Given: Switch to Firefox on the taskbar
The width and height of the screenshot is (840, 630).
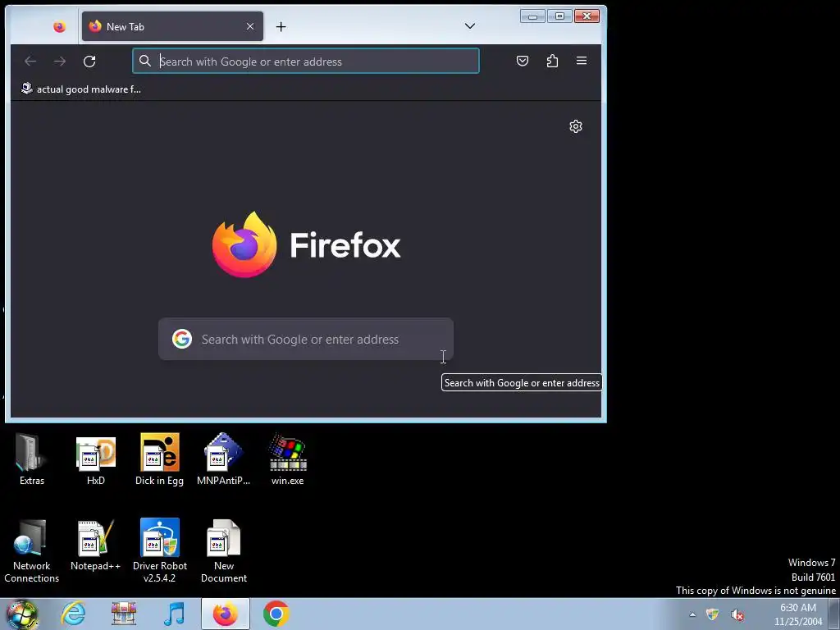Looking at the screenshot, I should click(225, 614).
